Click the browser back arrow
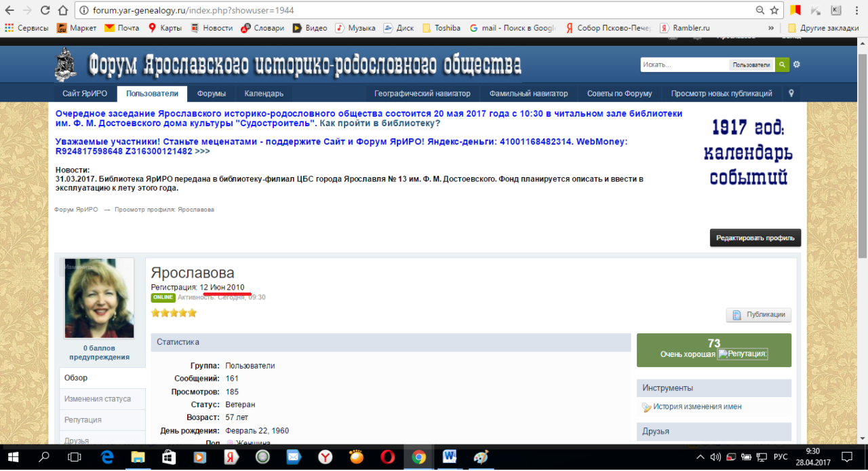Screen dimensions: 868x471 tap(9, 10)
